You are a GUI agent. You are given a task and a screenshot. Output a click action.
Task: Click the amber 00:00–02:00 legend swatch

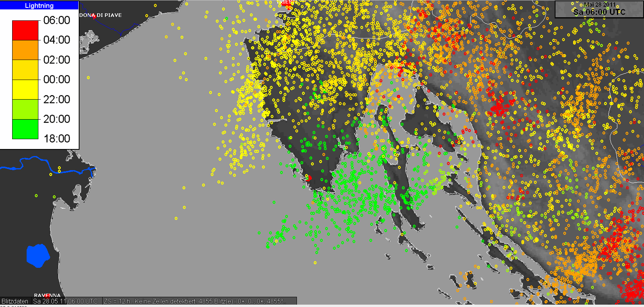click(25, 70)
